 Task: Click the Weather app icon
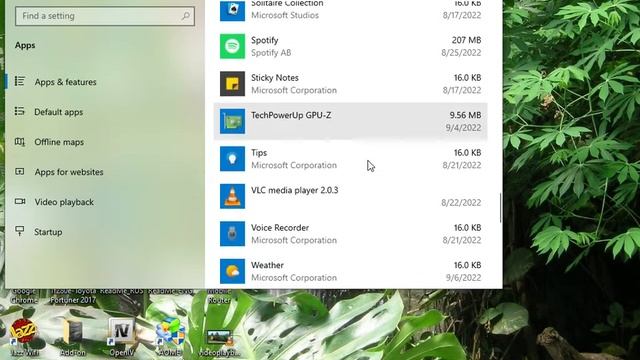point(232,271)
